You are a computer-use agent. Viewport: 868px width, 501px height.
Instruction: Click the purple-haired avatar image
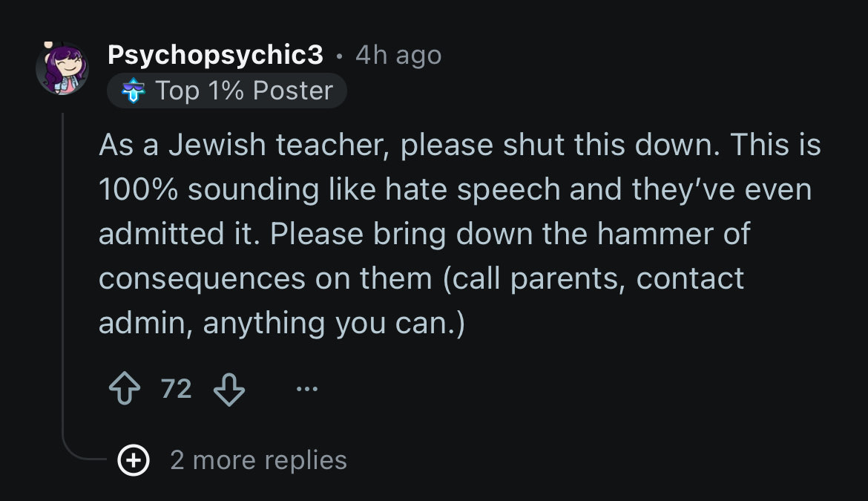pyautogui.click(x=62, y=68)
